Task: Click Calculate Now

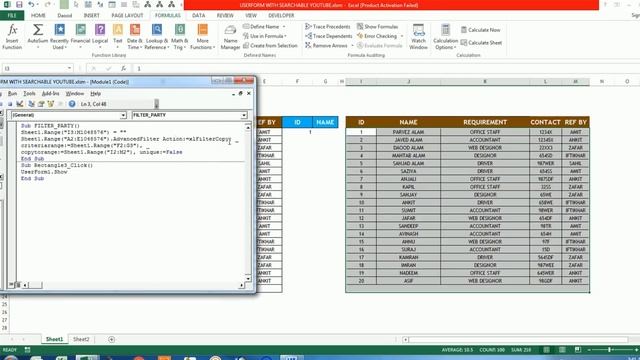Action: click(480, 30)
